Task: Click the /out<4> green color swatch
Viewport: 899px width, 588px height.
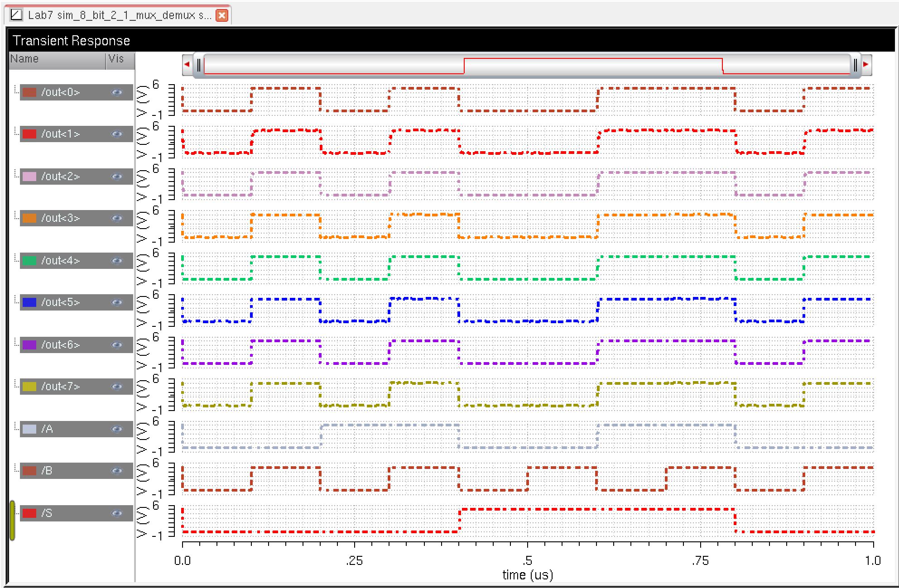Action: 29,261
